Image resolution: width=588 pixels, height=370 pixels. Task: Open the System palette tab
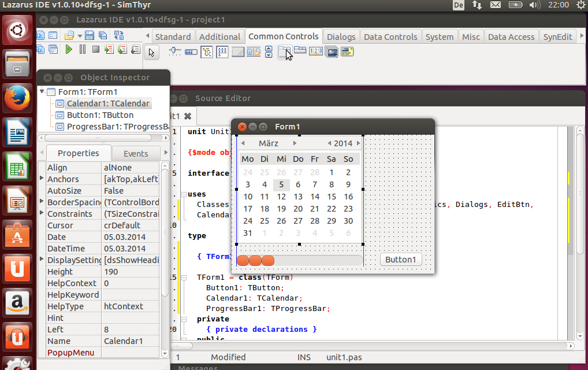tap(440, 37)
